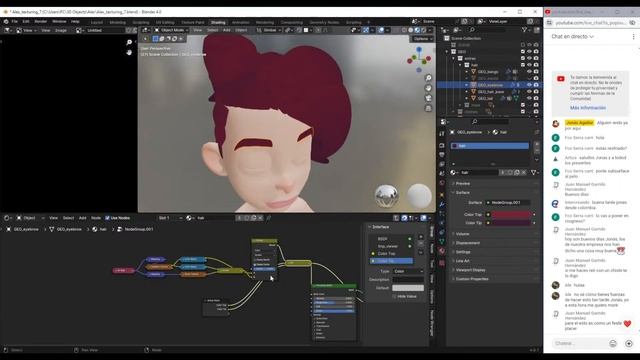Click Más información link in YouTube chat
640x360 pixels.
tap(588, 108)
